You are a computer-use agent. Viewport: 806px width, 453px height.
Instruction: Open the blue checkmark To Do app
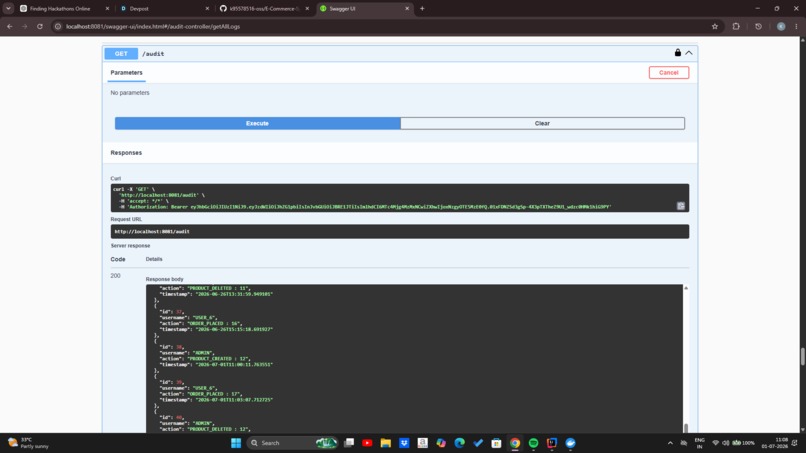[x=478, y=443]
